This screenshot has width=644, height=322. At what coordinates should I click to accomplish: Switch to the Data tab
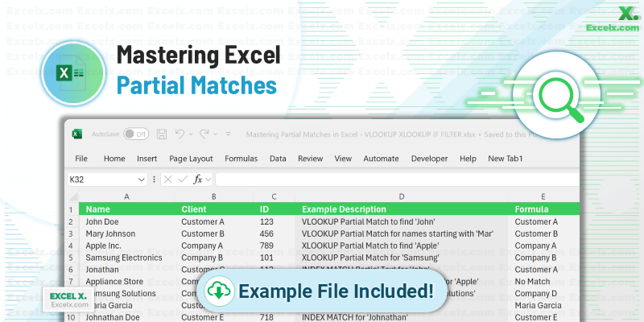click(x=278, y=159)
